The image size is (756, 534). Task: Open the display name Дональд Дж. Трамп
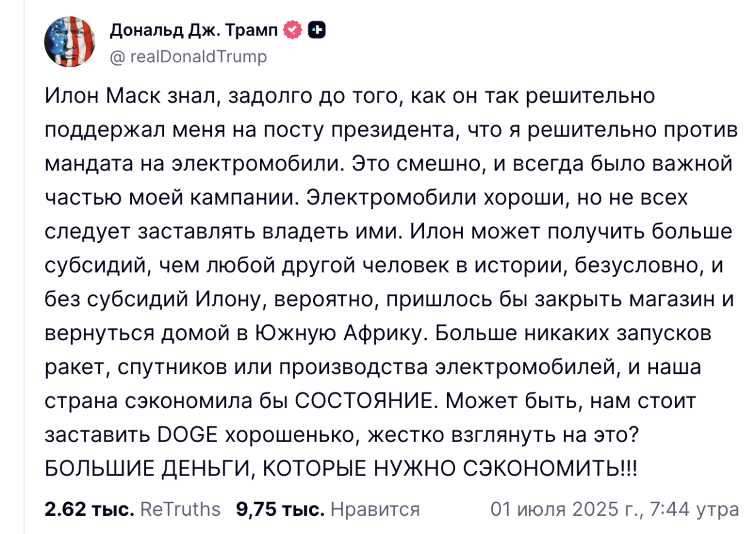[x=196, y=29]
